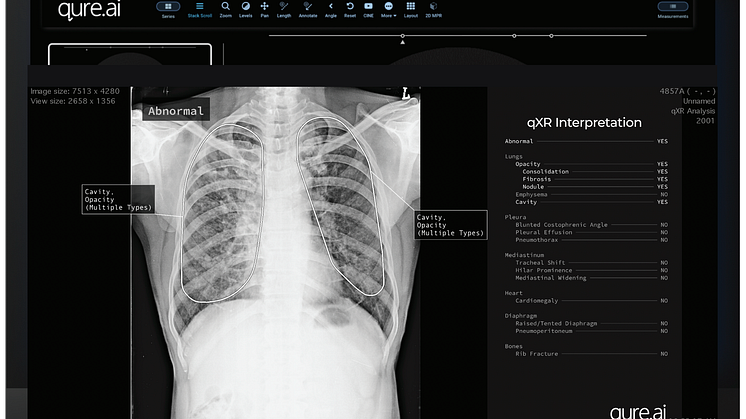Click the qure.ai logo at top left

click(89, 10)
